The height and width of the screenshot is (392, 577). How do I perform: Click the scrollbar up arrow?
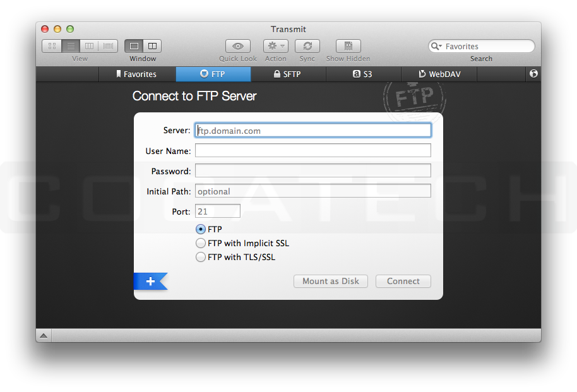click(43, 336)
